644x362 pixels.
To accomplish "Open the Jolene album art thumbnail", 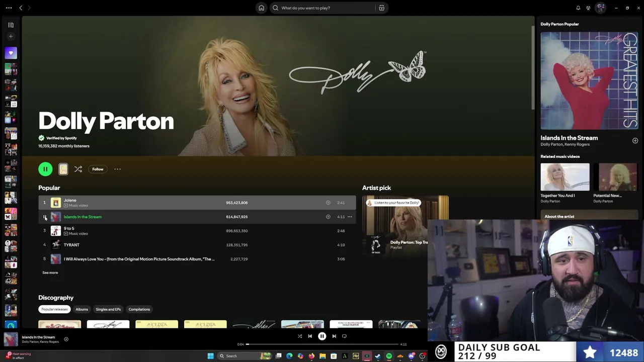I will tap(56, 203).
